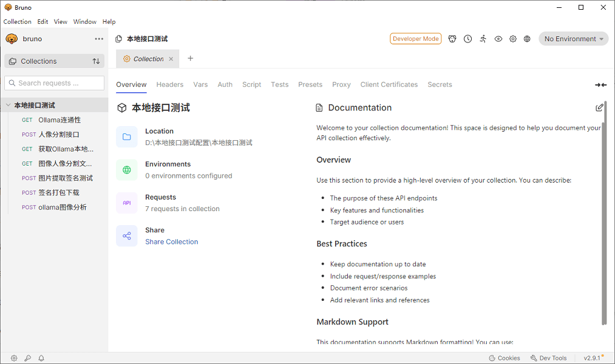The width and height of the screenshot is (615, 364).
Task: Open the bruno sidebar three-dots menu
Action: click(99, 39)
